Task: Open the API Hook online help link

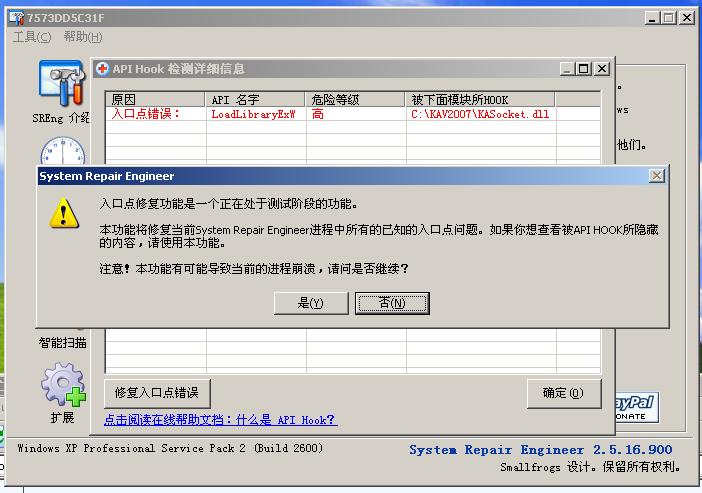Action: point(220,420)
